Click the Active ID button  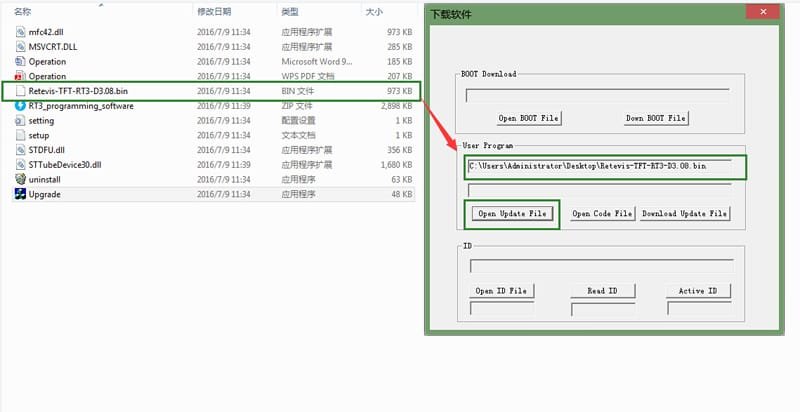coord(698,291)
